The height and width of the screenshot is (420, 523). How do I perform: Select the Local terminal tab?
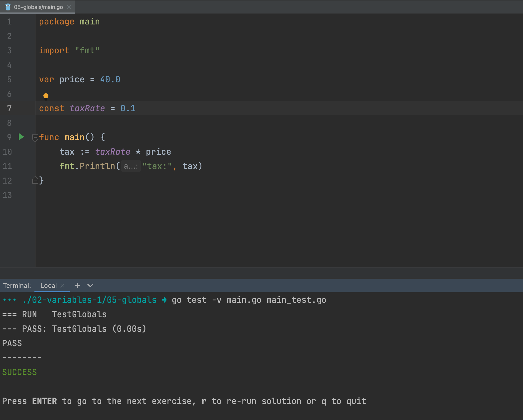point(49,286)
